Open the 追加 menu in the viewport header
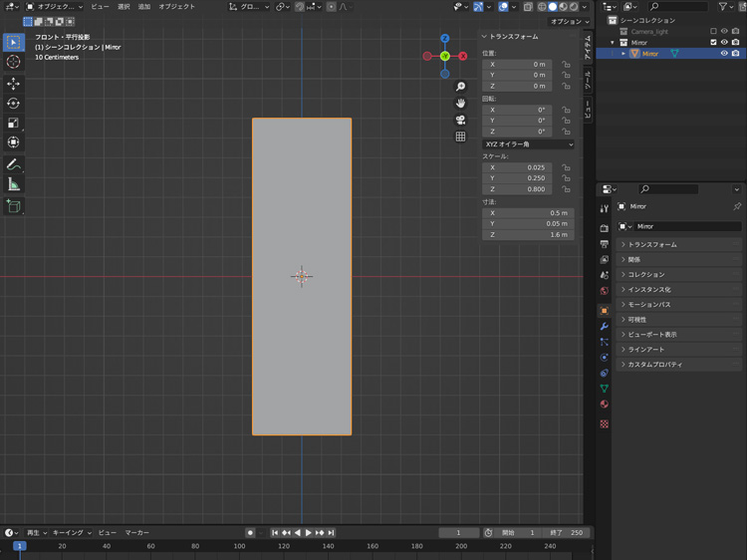This screenshot has width=747, height=560. [x=144, y=6]
